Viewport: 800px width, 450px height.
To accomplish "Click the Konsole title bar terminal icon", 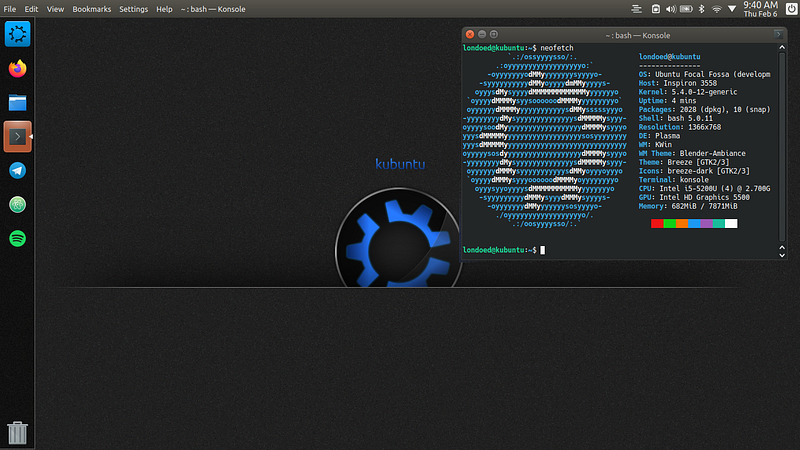I will [778, 35].
